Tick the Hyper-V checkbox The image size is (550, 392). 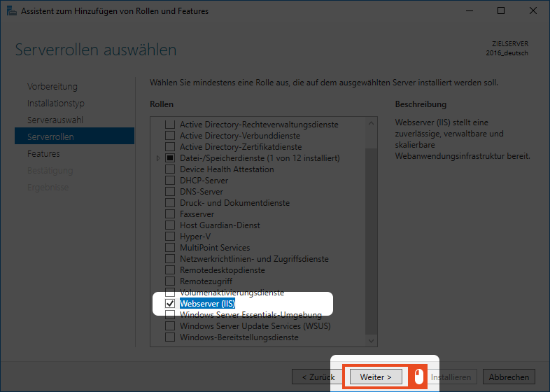pyautogui.click(x=170, y=237)
